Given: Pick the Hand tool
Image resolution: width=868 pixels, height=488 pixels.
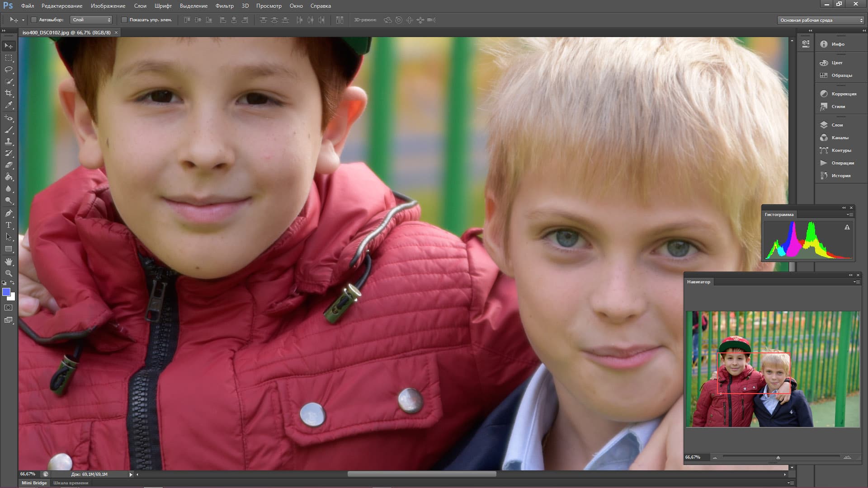Looking at the screenshot, I should 9,262.
